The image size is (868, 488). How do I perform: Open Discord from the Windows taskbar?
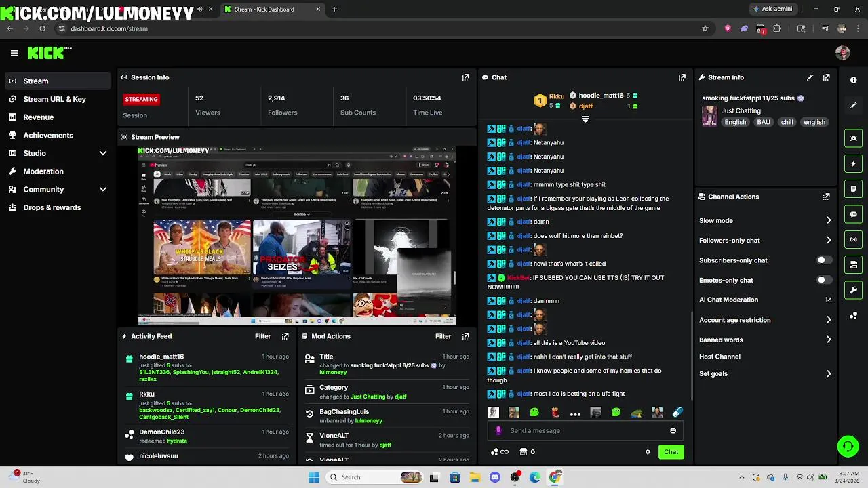click(x=495, y=477)
